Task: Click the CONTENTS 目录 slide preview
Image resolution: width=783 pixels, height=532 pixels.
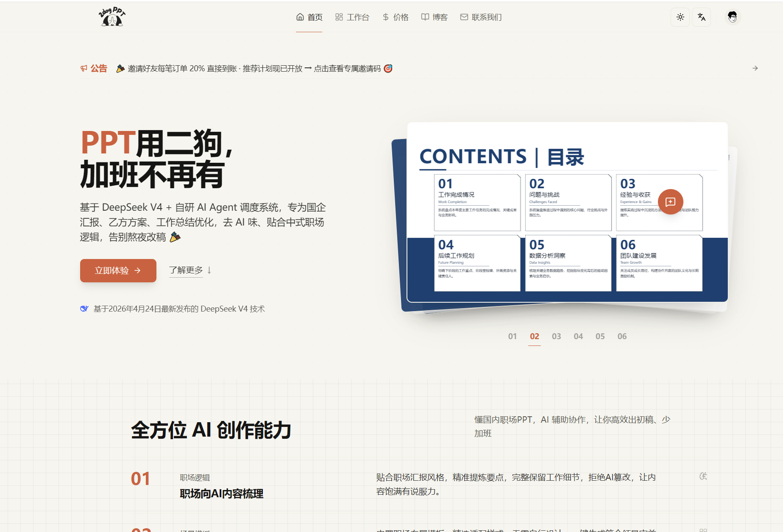Action: click(x=567, y=212)
